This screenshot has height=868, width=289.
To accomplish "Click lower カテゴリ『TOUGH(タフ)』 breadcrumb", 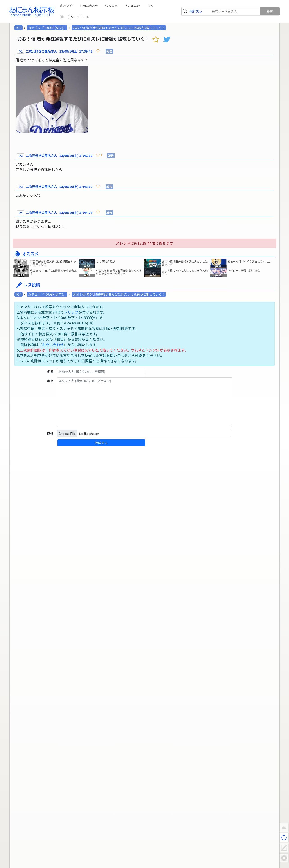I will [47, 295].
